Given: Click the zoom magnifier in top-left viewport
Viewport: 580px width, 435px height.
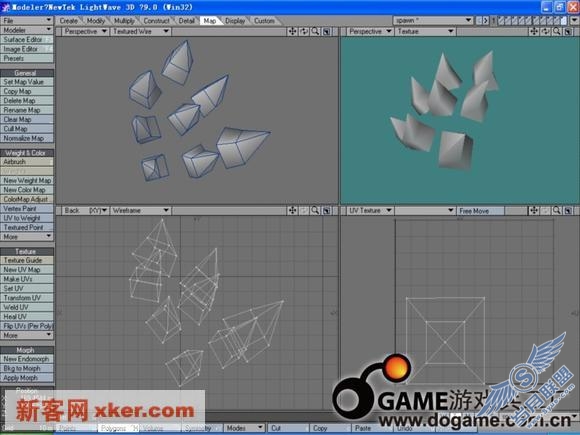Looking at the screenshot, I should (315, 31).
